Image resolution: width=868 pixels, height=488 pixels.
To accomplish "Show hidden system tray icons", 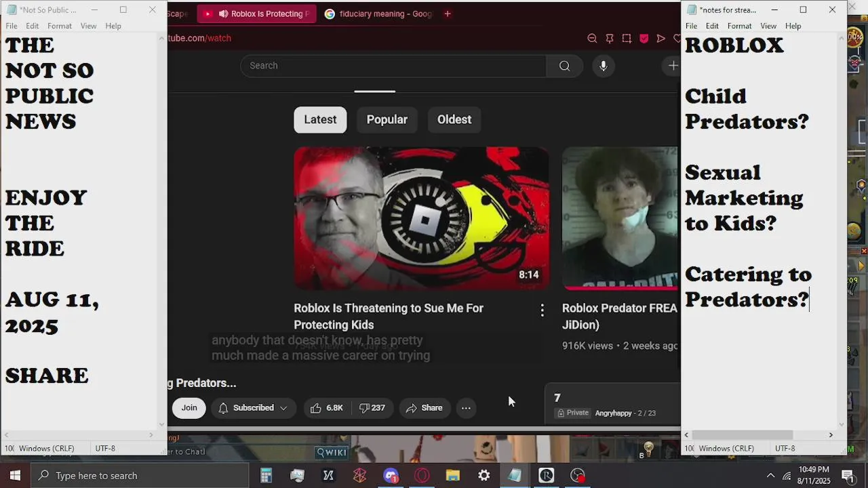I will [x=770, y=476].
